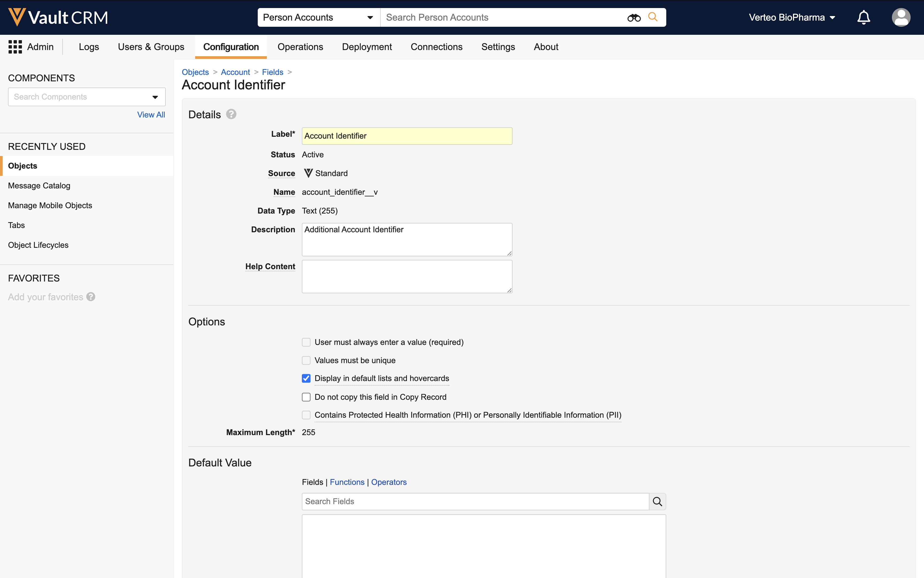
Task: Click the Search Fields magnifier button
Action: tap(657, 501)
